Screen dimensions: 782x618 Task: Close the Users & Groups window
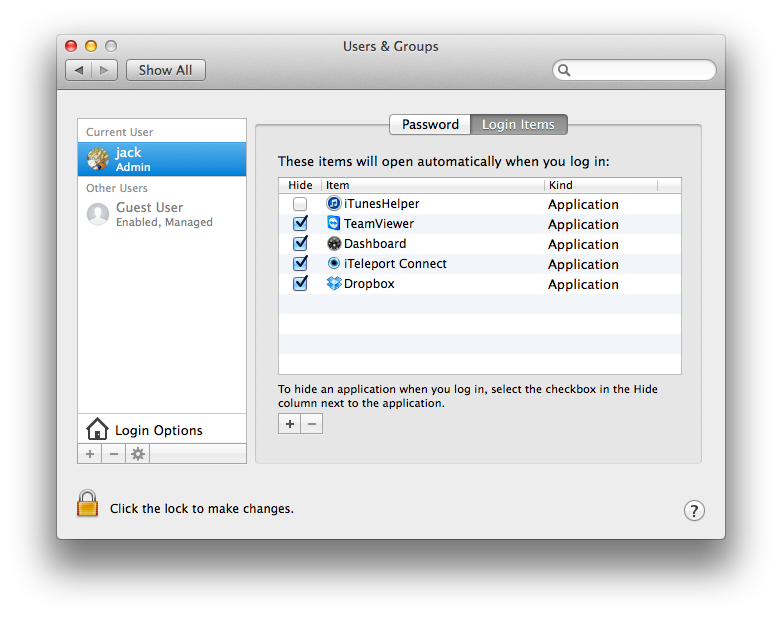tap(71, 46)
